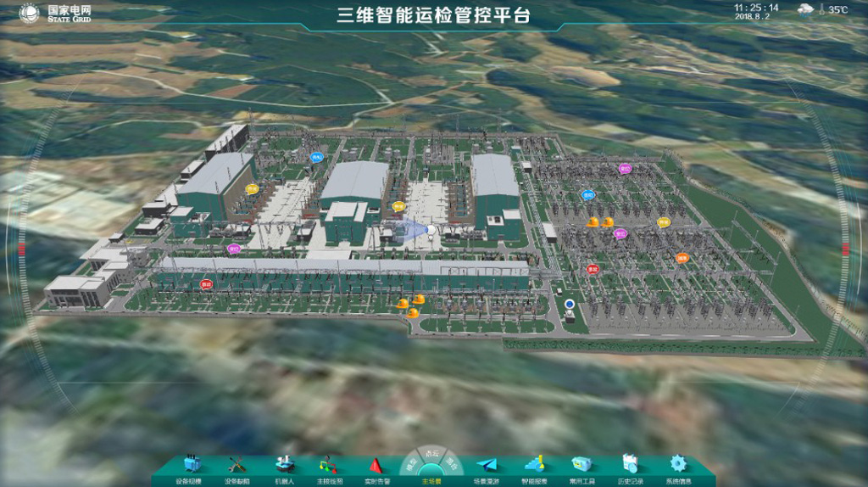868x487 pixels.
Task: Click the red alert marker on long building
Action: [206, 285]
